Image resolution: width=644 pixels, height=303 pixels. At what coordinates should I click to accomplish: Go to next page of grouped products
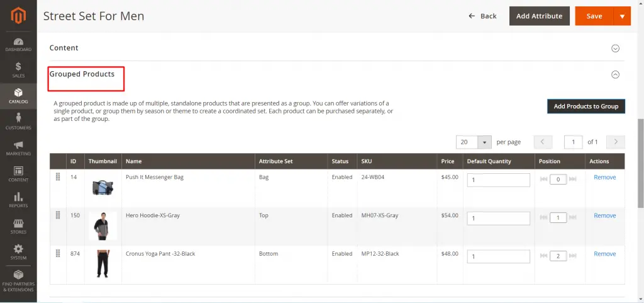click(x=616, y=142)
